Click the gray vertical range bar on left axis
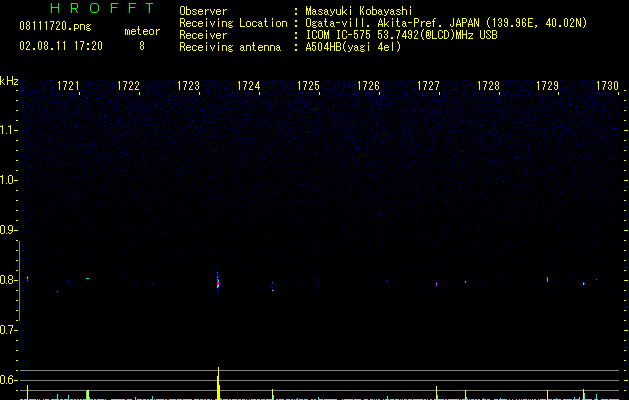The height and width of the screenshot is (400, 629). [x=19, y=280]
